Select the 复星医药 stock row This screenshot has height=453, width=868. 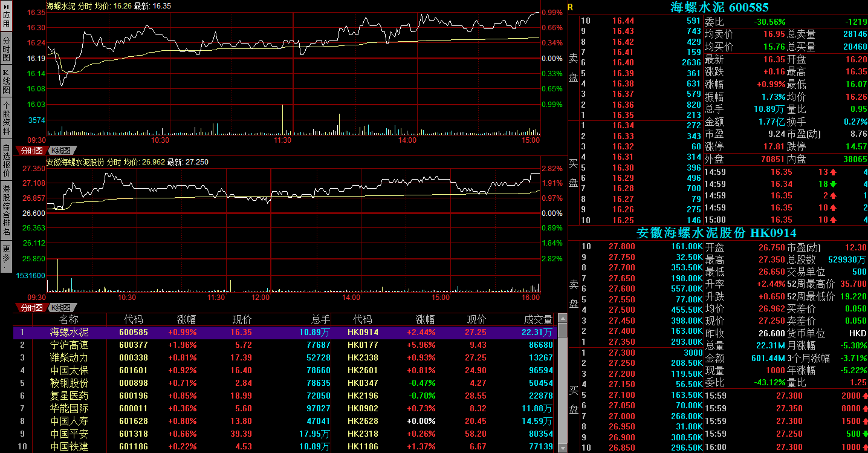pos(284,396)
